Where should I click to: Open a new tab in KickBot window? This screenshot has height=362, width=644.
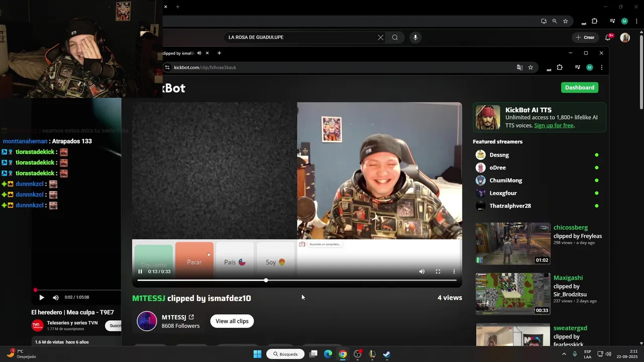click(219, 53)
